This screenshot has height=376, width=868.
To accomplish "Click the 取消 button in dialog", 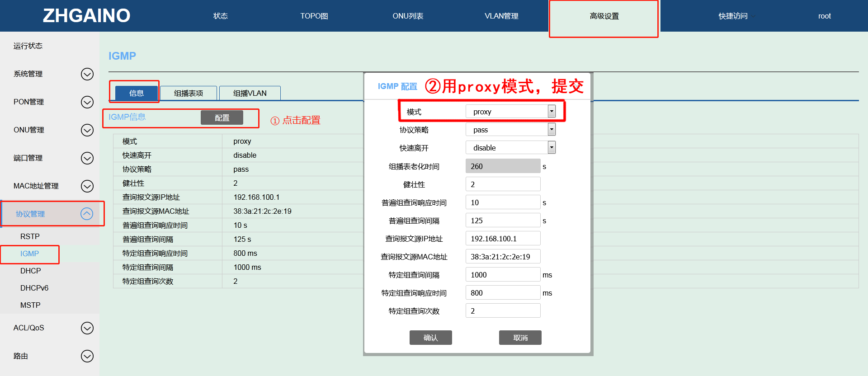I will tap(520, 338).
